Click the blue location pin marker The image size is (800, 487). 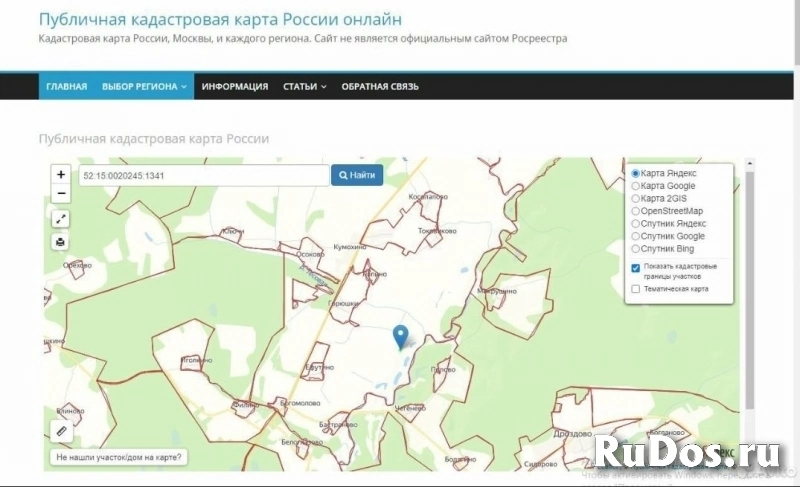401,337
